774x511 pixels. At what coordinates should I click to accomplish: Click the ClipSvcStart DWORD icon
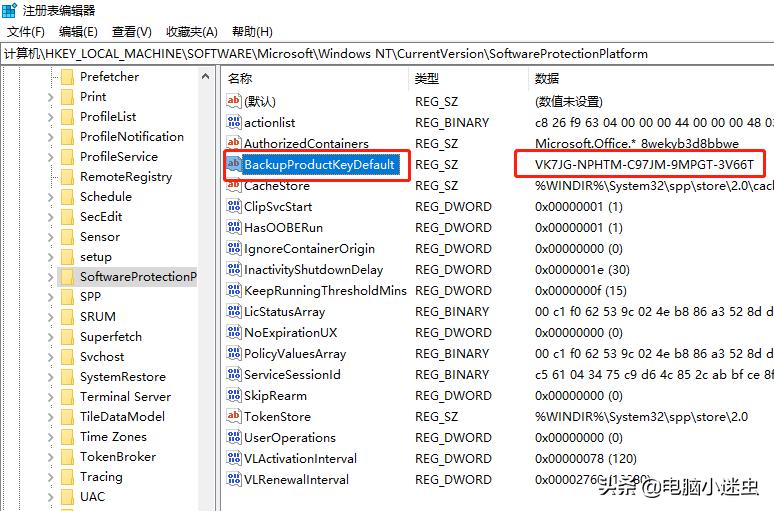[233, 206]
